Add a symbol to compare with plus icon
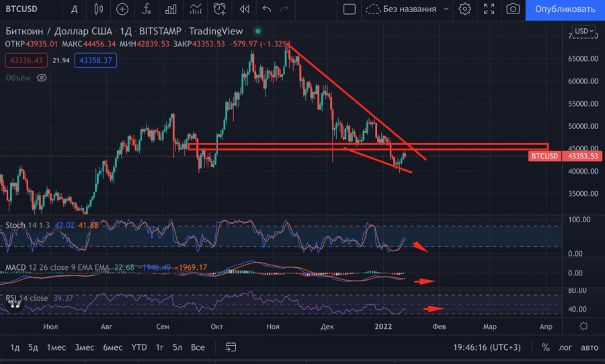The image size is (605, 364). pyautogui.click(x=122, y=9)
